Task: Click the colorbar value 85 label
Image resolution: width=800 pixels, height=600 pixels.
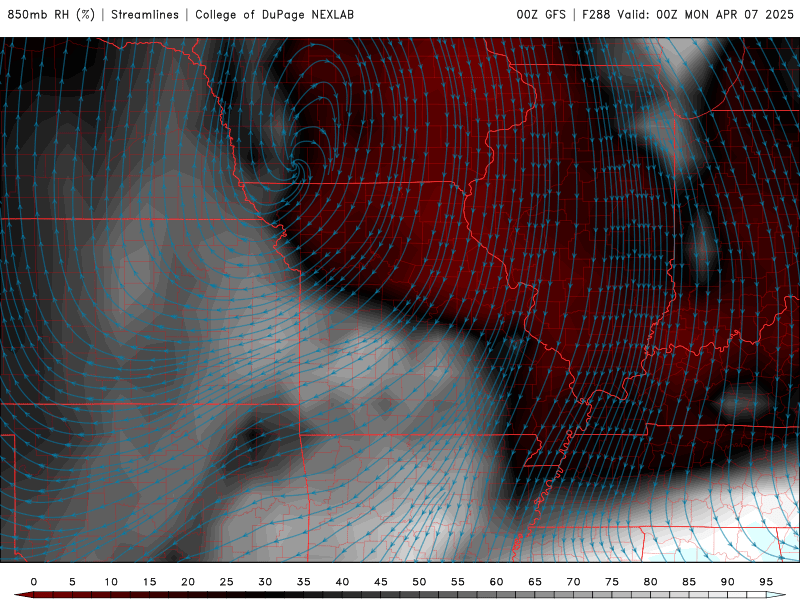Action: [689, 582]
